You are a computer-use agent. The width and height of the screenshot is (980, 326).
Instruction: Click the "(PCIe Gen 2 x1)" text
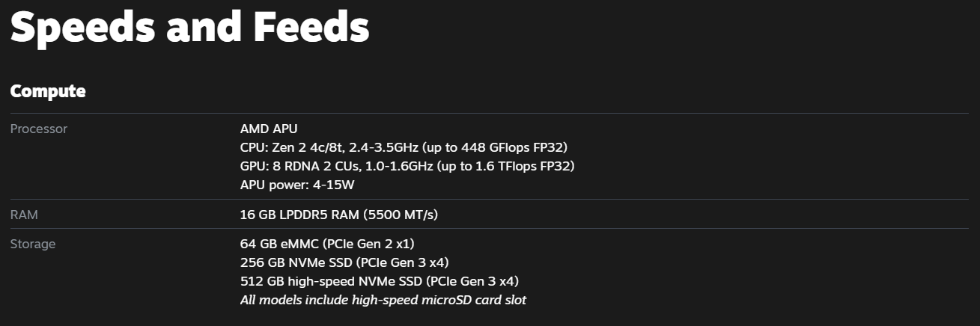pyautogui.click(x=368, y=244)
